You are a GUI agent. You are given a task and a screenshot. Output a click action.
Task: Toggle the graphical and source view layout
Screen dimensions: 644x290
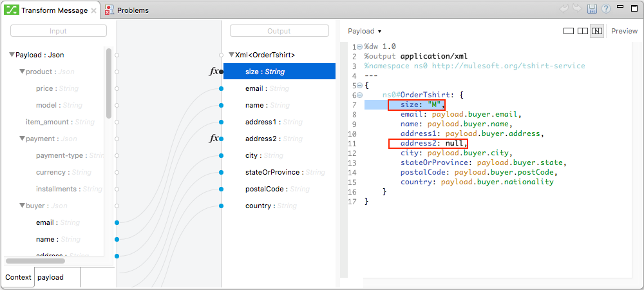pyautogui.click(x=597, y=31)
